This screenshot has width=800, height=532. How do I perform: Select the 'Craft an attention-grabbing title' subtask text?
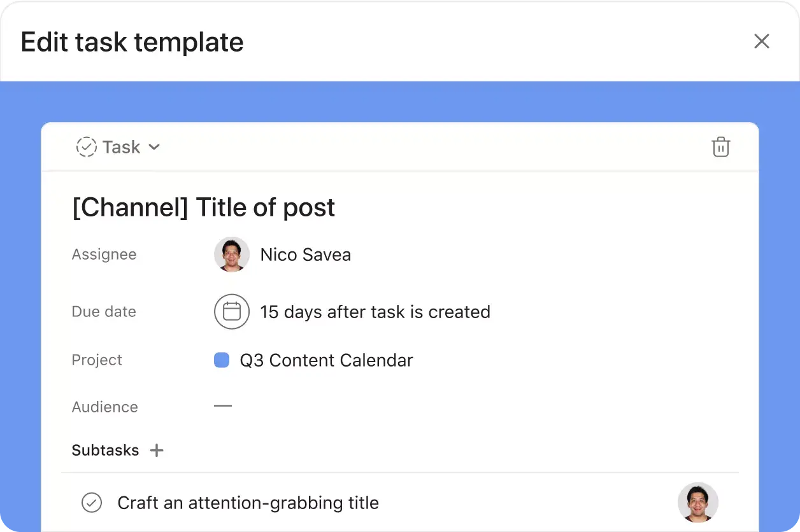tap(248, 503)
